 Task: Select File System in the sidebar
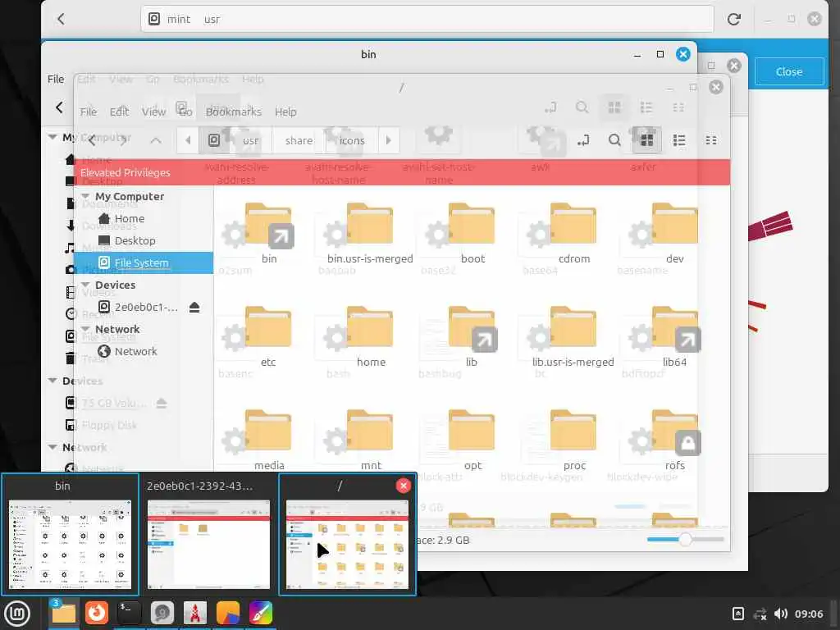(x=143, y=262)
